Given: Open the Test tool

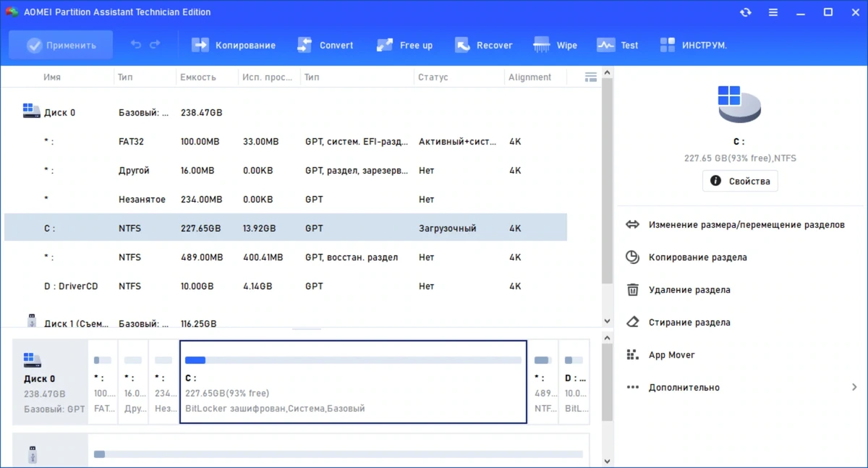Looking at the screenshot, I should (617, 45).
